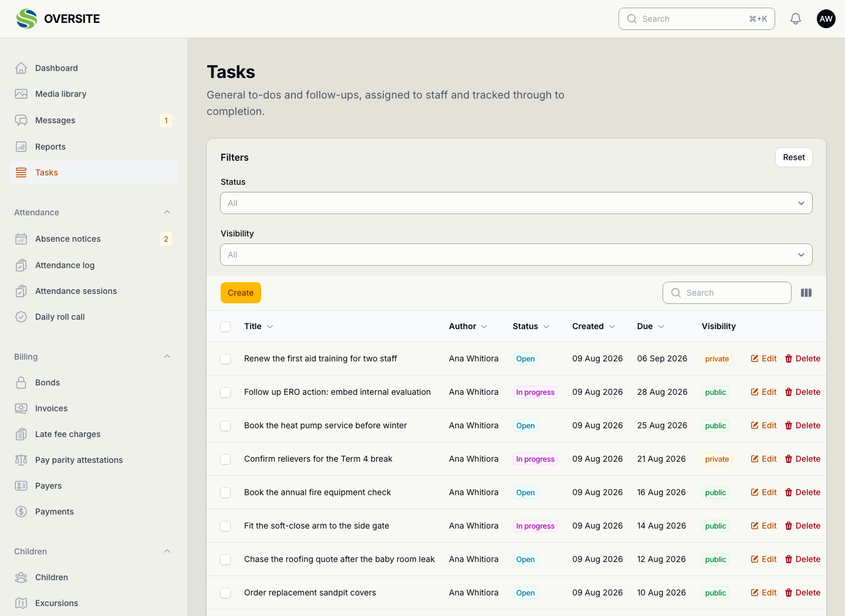This screenshot has height=616, width=845.
Task: Open notifications bell
Action: [796, 19]
